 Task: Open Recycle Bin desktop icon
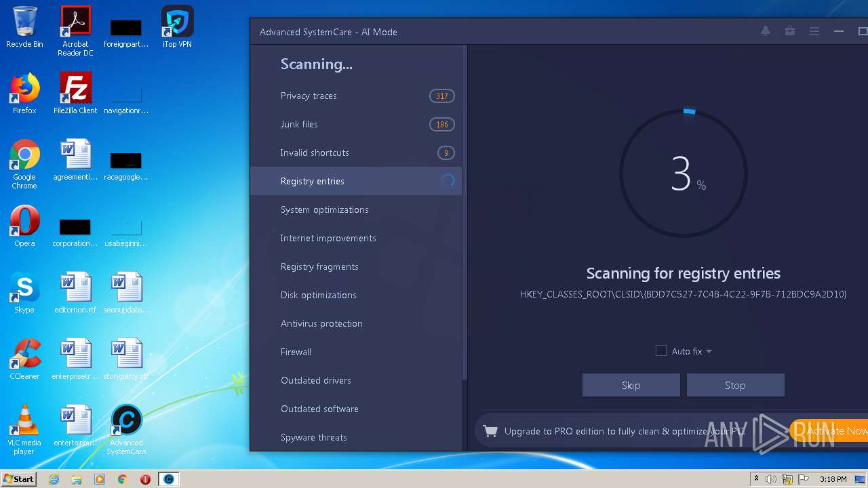tap(24, 27)
